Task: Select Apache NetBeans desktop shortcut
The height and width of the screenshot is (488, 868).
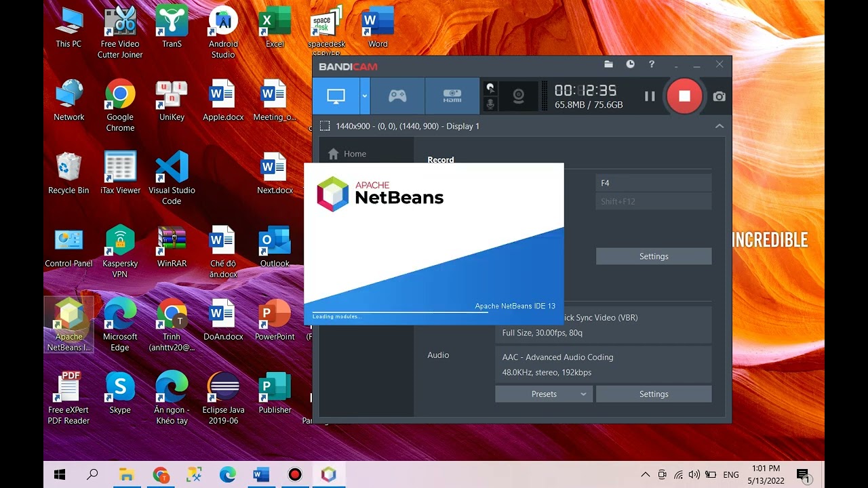Action: tap(68, 325)
